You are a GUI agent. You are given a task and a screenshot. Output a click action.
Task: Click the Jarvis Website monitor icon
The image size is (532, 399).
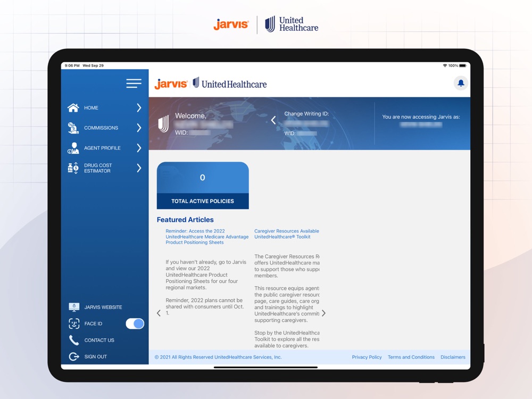74,307
